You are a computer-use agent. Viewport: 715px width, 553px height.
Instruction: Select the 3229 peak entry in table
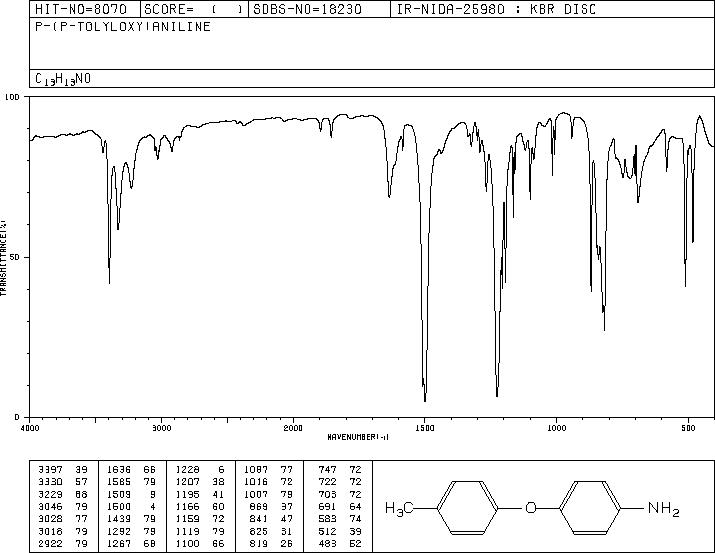click(63, 494)
